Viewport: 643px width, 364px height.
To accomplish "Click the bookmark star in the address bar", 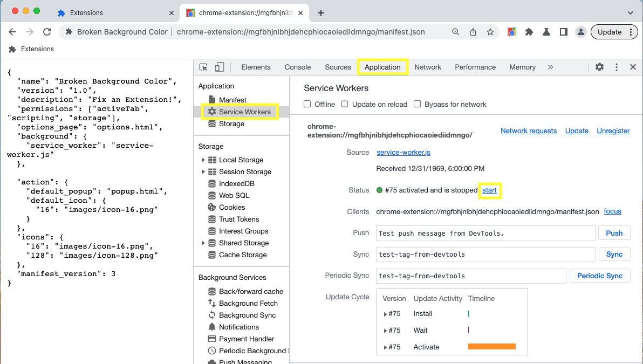I will pos(490,32).
